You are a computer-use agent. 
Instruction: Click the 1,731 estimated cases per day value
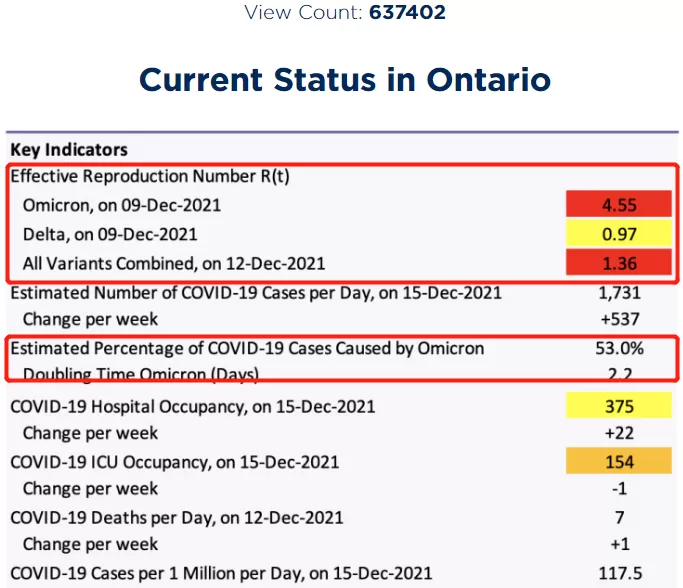click(x=619, y=293)
